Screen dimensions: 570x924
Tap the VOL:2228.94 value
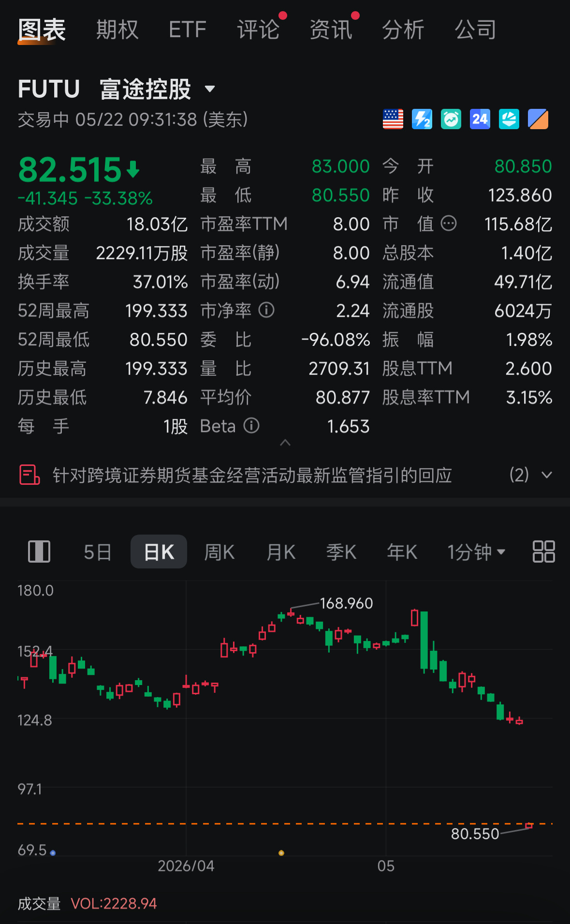114,904
